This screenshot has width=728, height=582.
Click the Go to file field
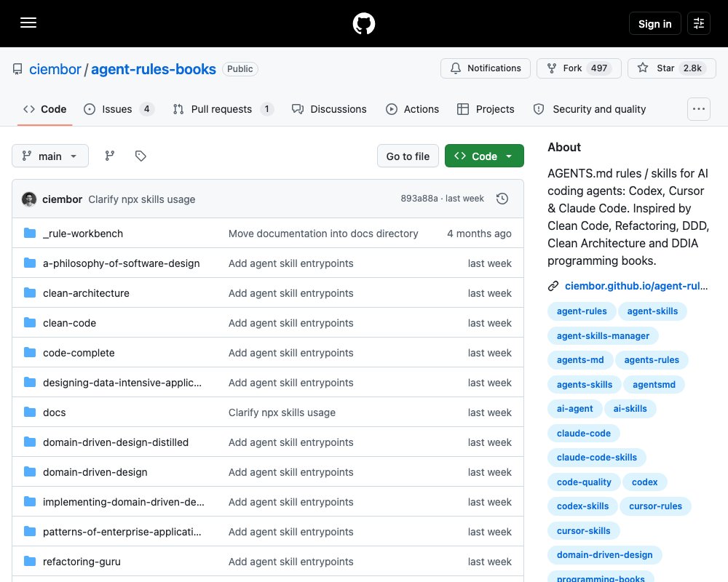pos(408,156)
